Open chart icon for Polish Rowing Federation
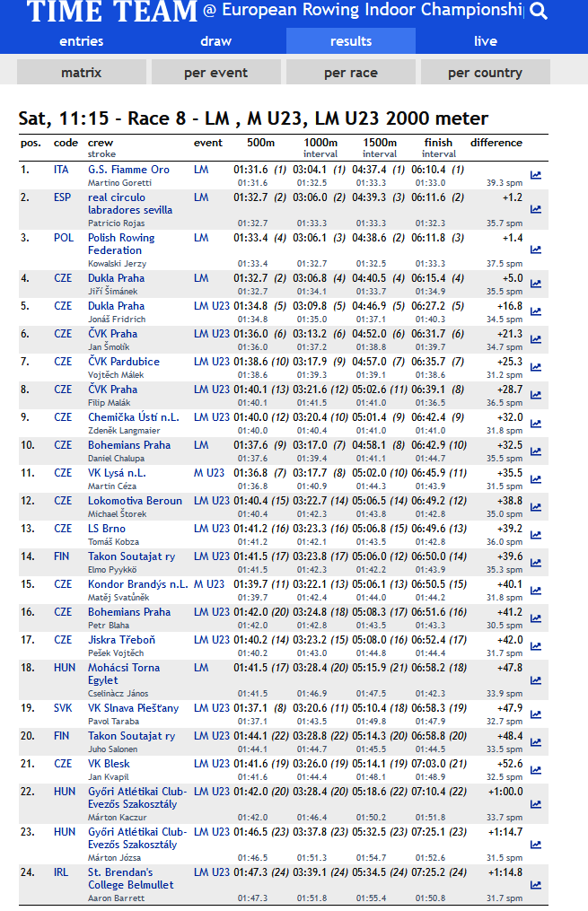588x911 pixels. click(x=536, y=250)
